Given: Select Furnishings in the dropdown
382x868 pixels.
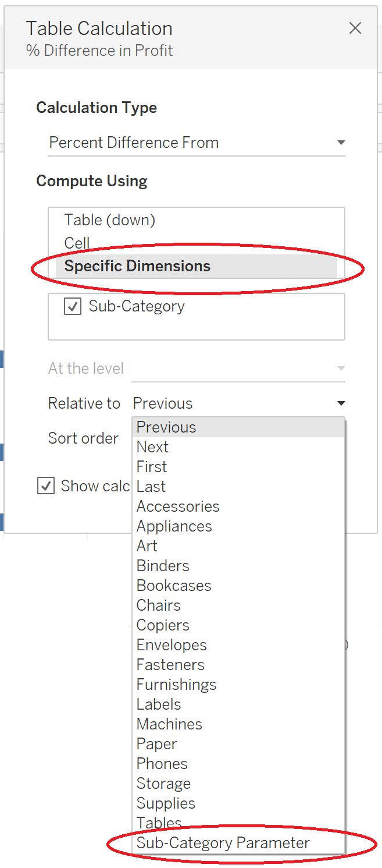Looking at the screenshot, I should tap(176, 685).
